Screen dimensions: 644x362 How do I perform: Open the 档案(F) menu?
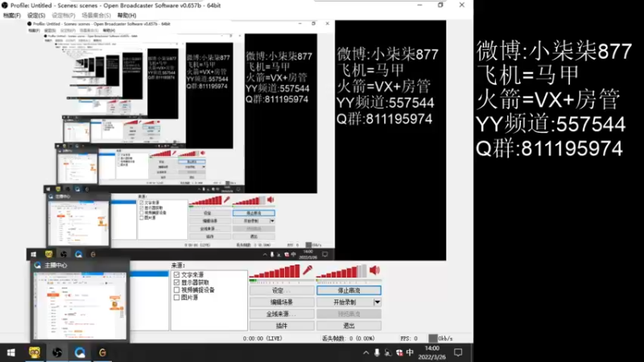[x=12, y=15]
